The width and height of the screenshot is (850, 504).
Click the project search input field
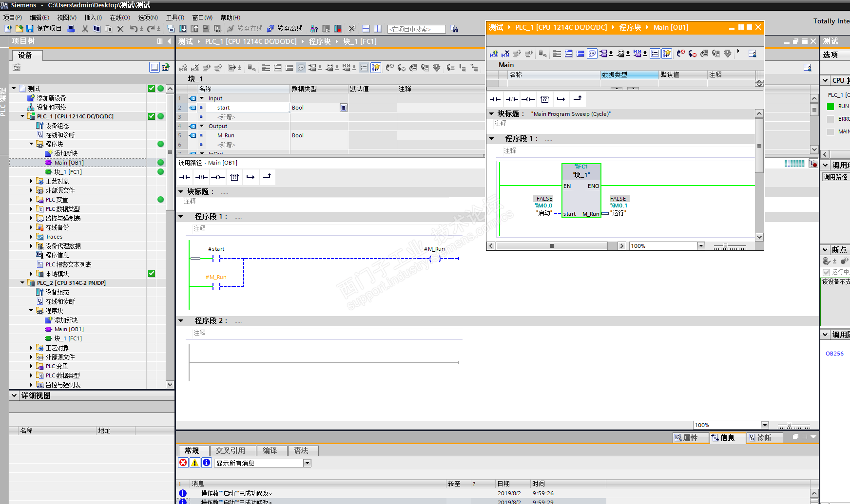(416, 29)
